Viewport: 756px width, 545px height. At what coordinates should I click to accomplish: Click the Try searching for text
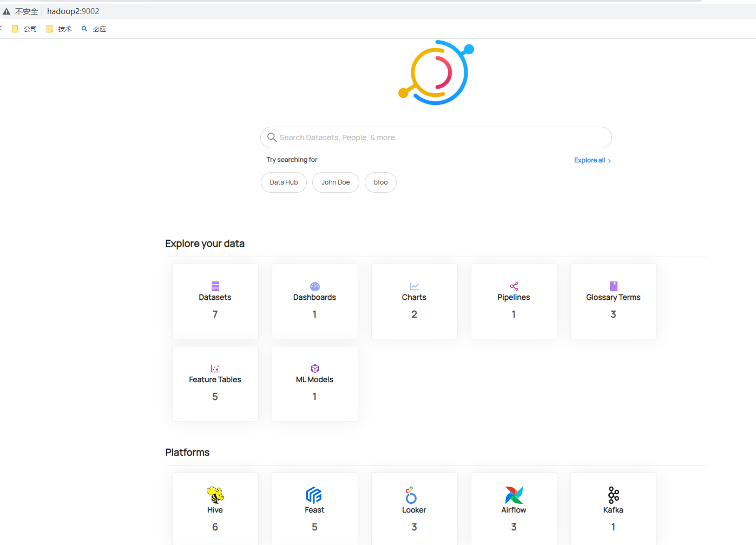pos(292,160)
